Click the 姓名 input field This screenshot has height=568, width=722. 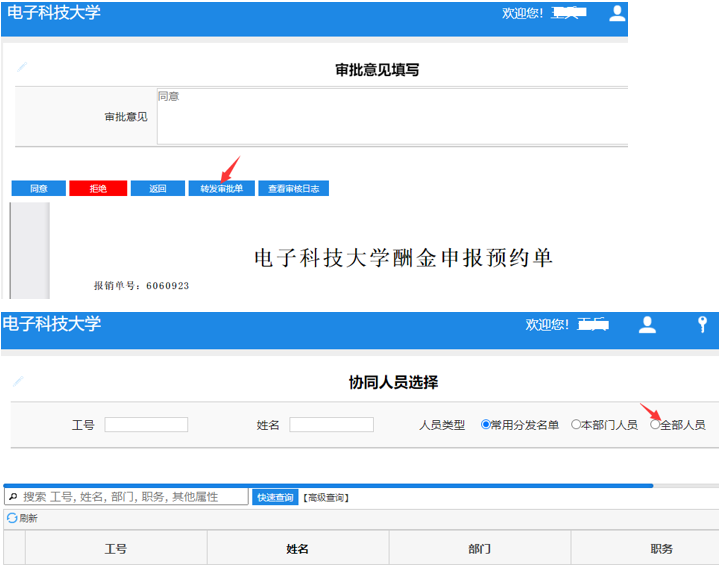pyautogui.click(x=331, y=425)
